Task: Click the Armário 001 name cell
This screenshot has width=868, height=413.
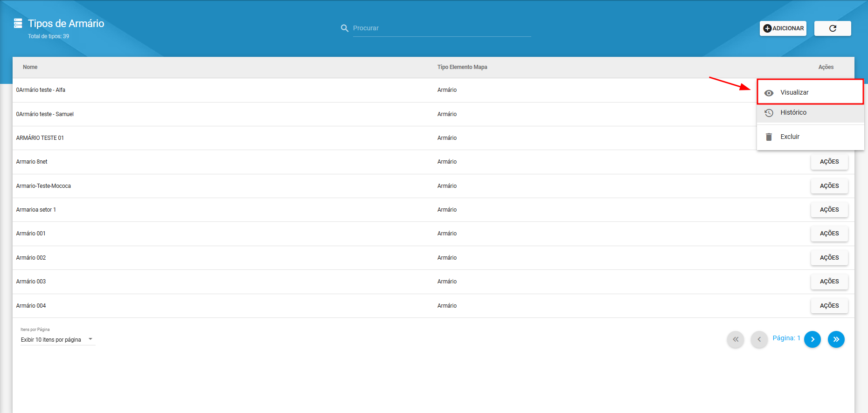Action: coord(31,234)
